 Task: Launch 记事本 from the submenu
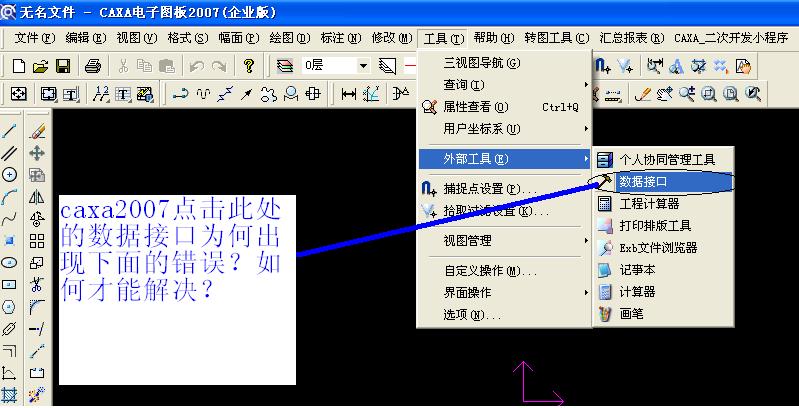click(x=663, y=270)
